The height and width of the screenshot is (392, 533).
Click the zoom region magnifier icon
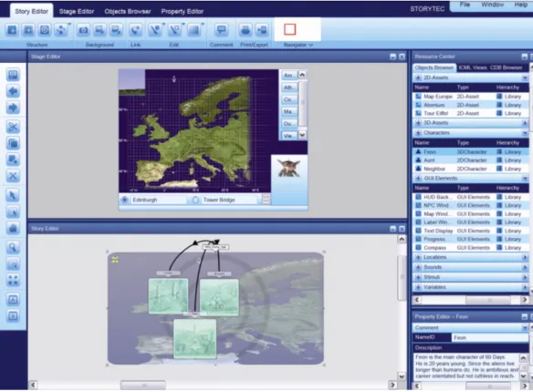(13, 263)
